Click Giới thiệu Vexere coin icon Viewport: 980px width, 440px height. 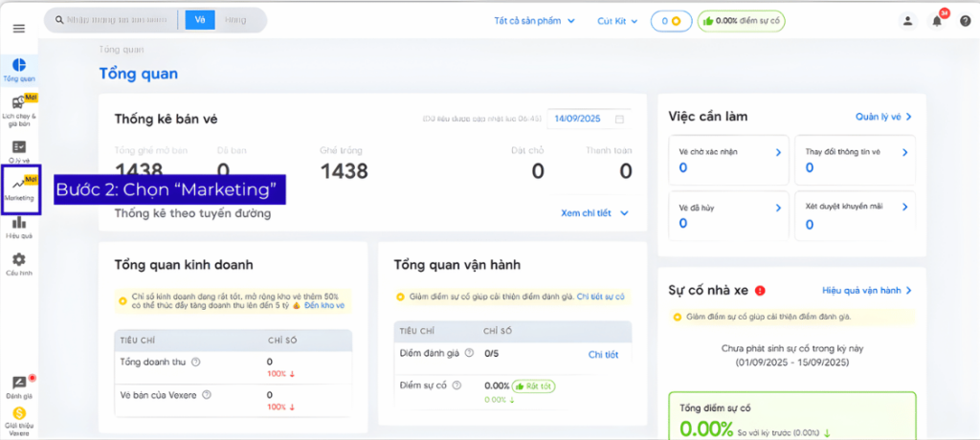[19, 416]
